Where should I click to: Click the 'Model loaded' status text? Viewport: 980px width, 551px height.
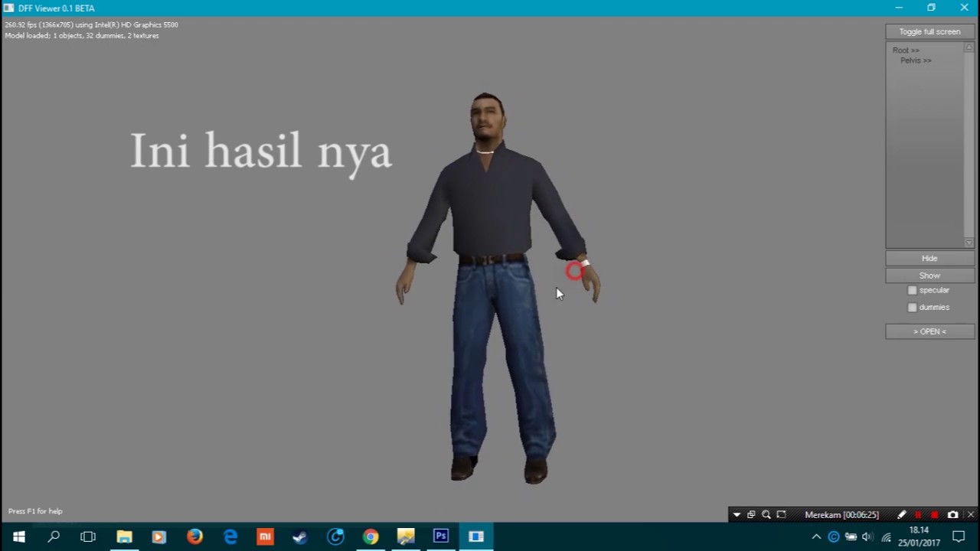(x=82, y=36)
